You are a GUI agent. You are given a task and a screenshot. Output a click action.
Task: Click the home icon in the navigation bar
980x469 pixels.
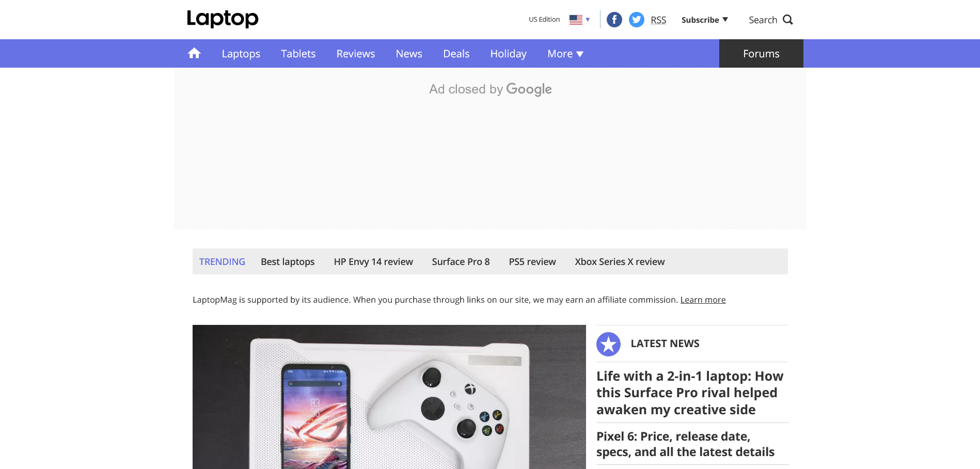[x=194, y=53]
